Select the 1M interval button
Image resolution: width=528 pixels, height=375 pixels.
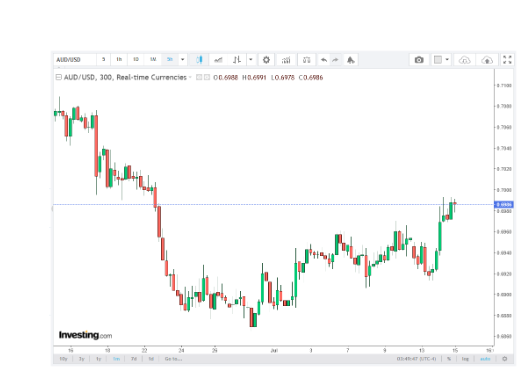(153, 60)
